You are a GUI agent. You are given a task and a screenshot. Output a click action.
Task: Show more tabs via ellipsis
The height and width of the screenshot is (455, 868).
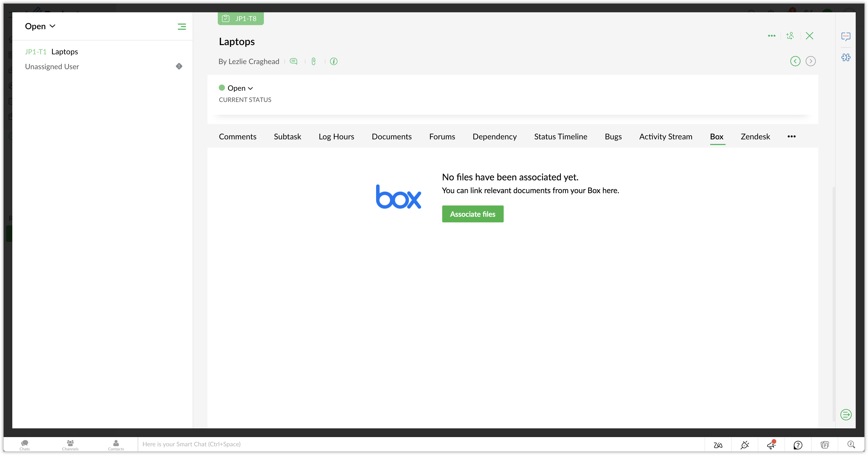[x=791, y=137]
